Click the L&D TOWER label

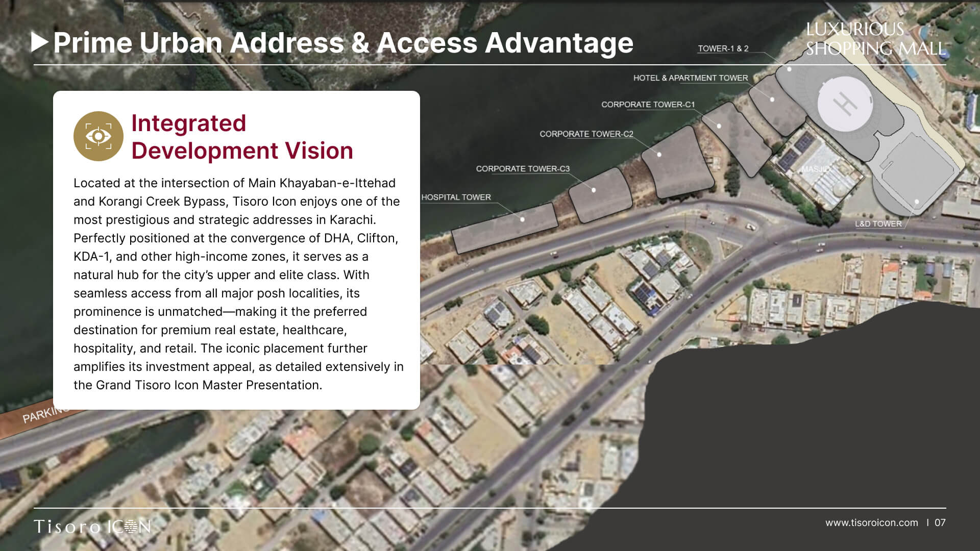[878, 223]
